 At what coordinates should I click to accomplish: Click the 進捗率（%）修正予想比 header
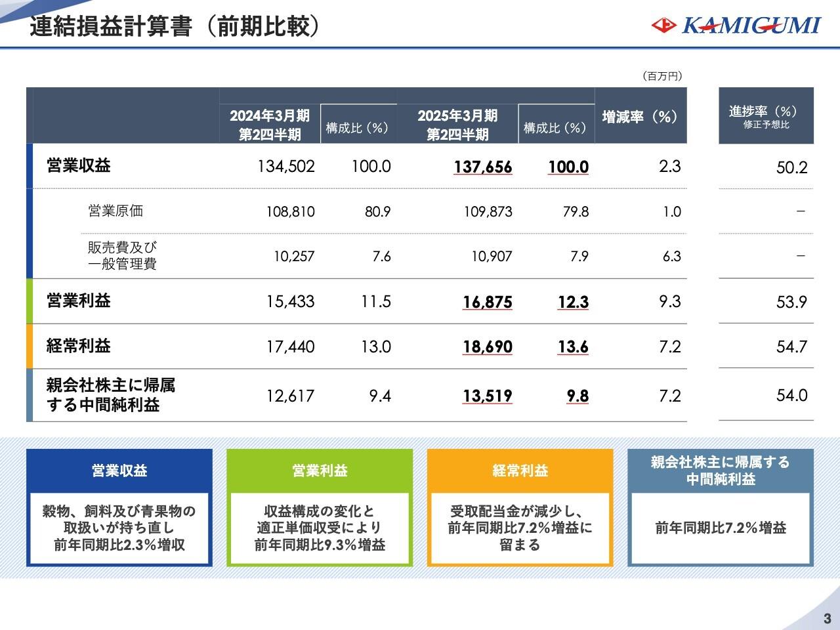pyautogui.click(x=766, y=116)
